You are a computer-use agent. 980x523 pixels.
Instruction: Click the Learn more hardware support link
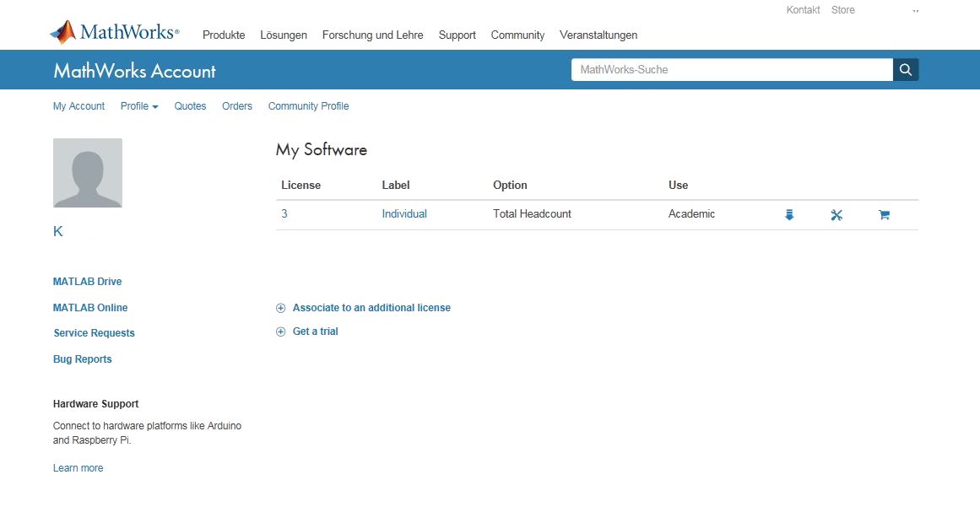pos(78,468)
